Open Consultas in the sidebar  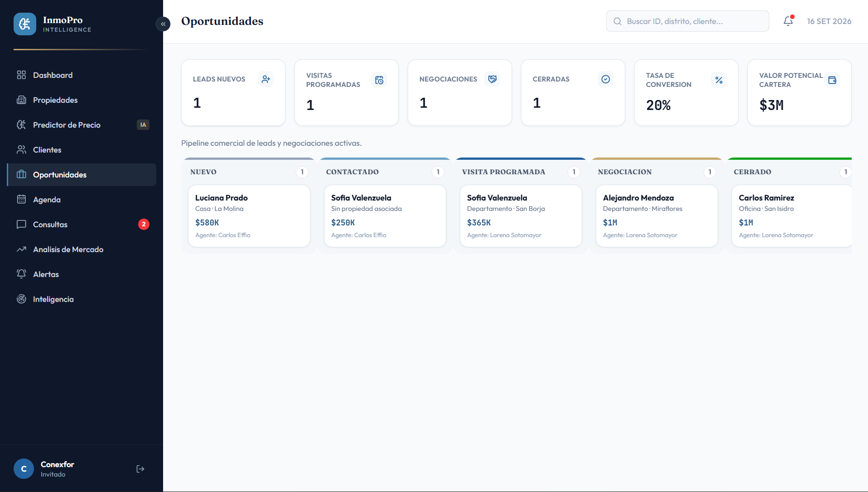point(82,225)
